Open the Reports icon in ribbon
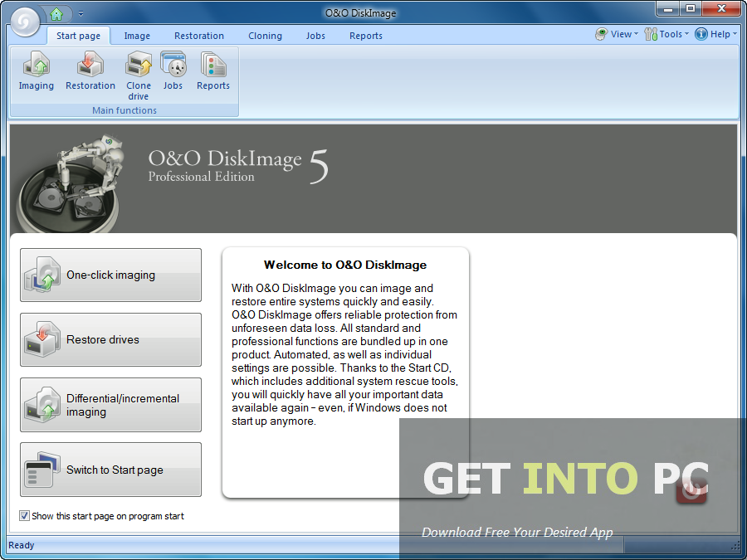 (x=213, y=71)
